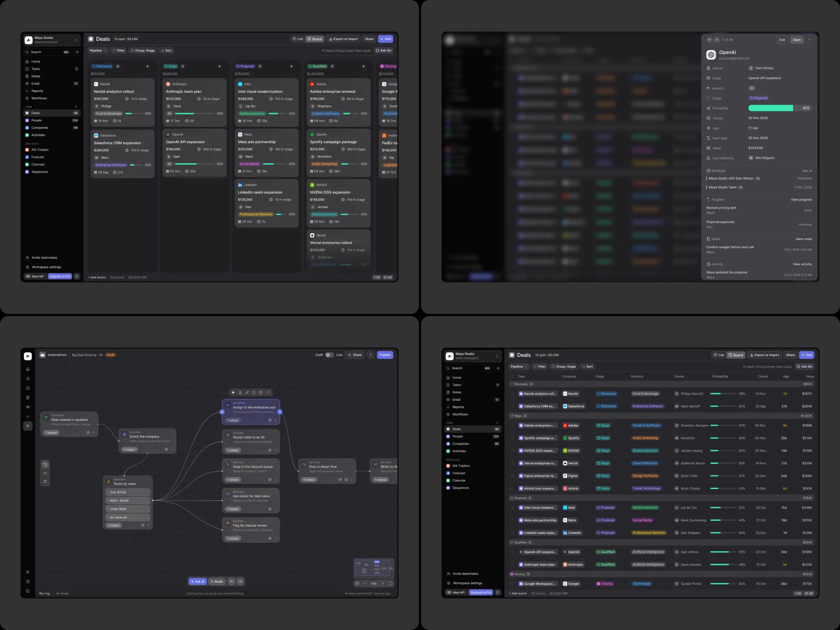Open Pipeline dropdown in list view window
The height and width of the screenshot is (630, 840).
519,367
